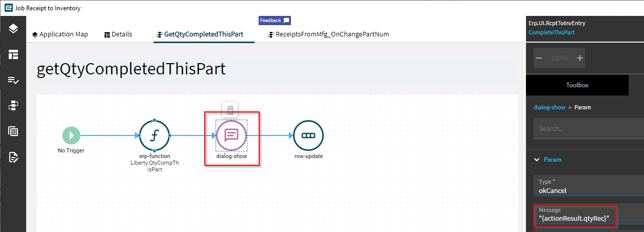
Task: Click the dialog-show breadcrumb link
Action: (x=550, y=107)
